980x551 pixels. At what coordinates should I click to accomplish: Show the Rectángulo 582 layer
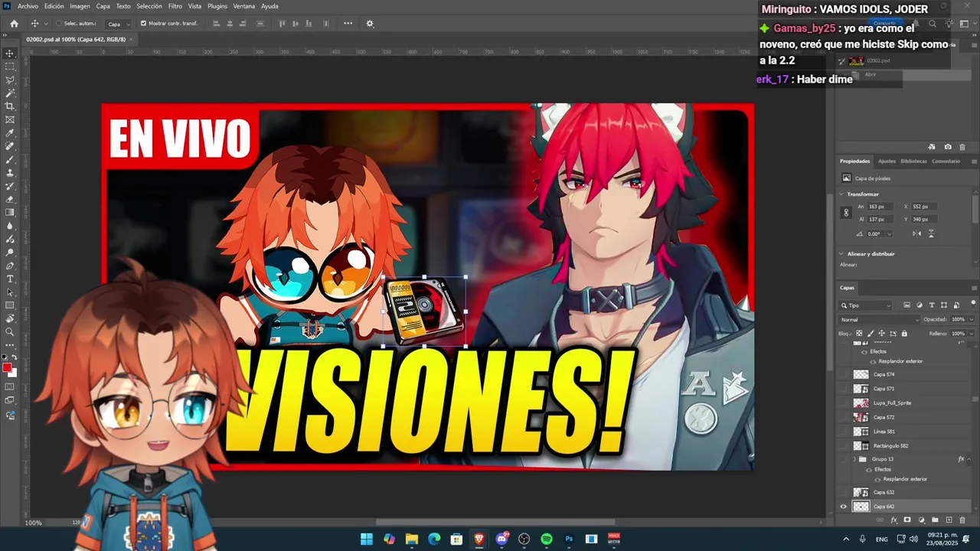pyautogui.click(x=844, y=445)
